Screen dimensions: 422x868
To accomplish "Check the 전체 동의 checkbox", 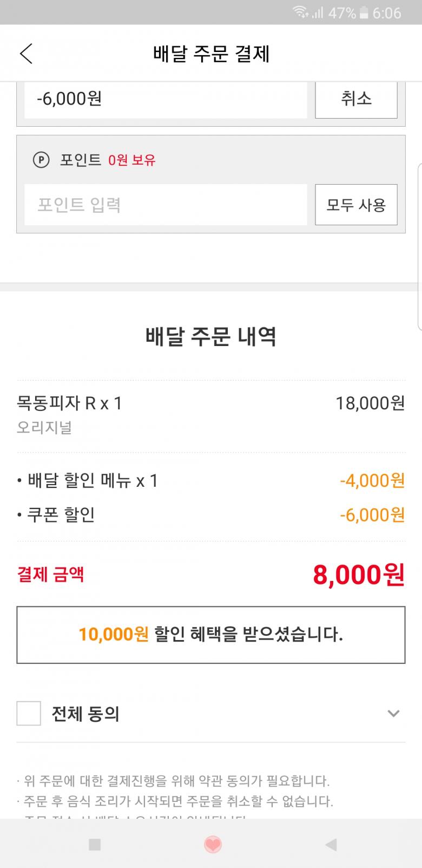I will pos(29,713).
